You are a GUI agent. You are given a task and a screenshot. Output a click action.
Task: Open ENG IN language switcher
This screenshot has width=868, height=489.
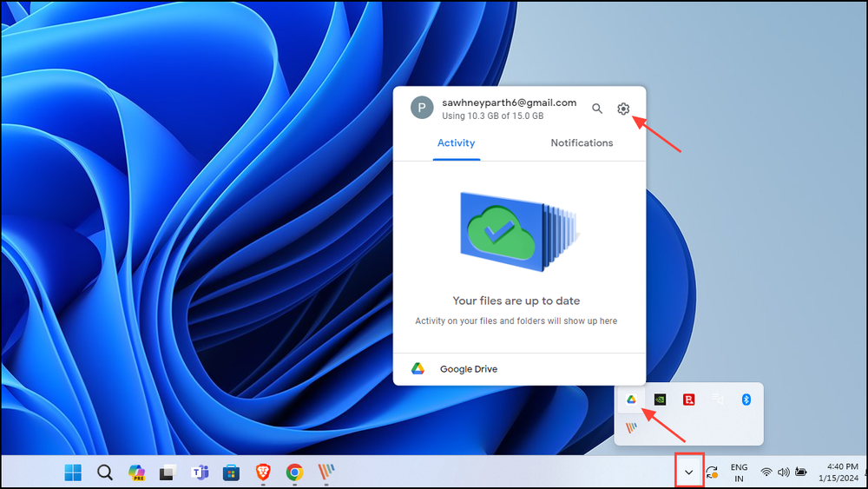coord(739,473)
